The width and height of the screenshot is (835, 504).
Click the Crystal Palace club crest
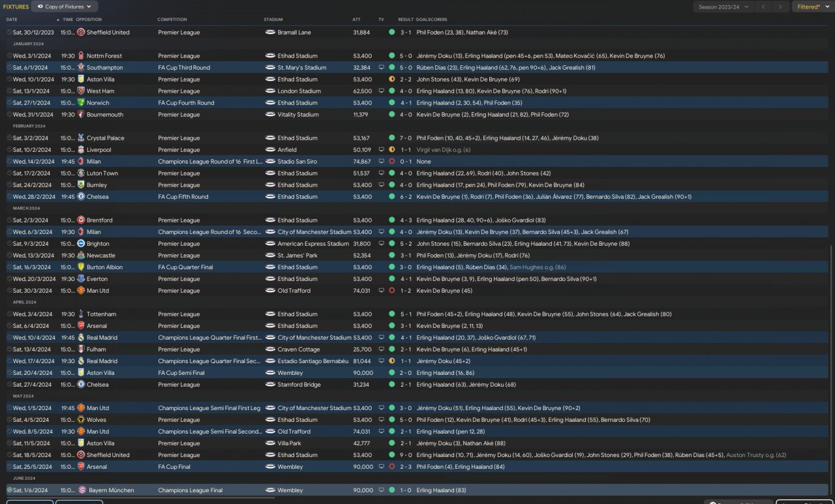pos(81,138)
